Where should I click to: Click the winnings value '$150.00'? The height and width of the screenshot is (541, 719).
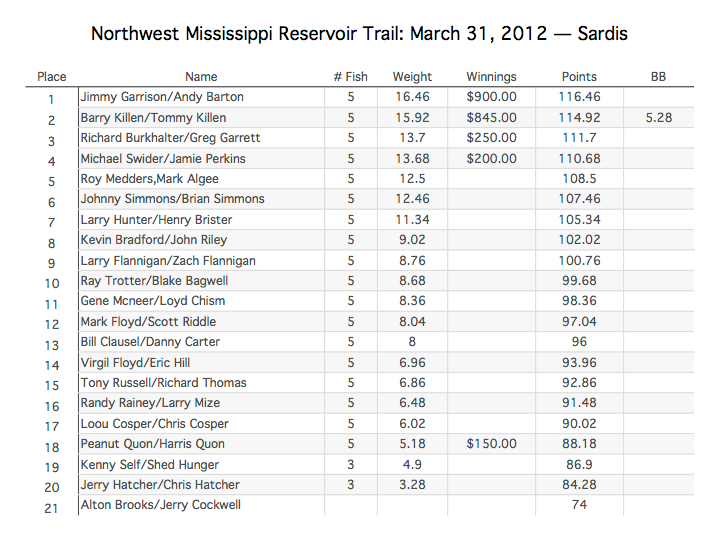pyautogui.click(x=492, y=444)
